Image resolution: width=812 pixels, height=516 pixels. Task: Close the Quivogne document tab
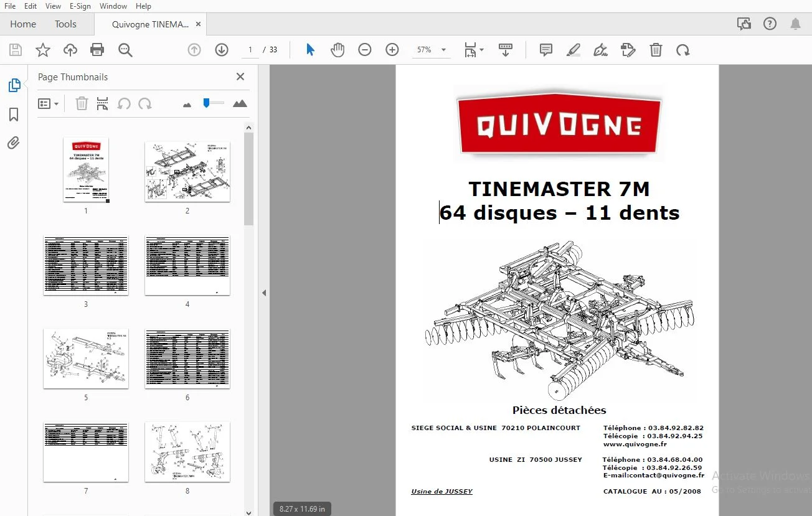199,24
